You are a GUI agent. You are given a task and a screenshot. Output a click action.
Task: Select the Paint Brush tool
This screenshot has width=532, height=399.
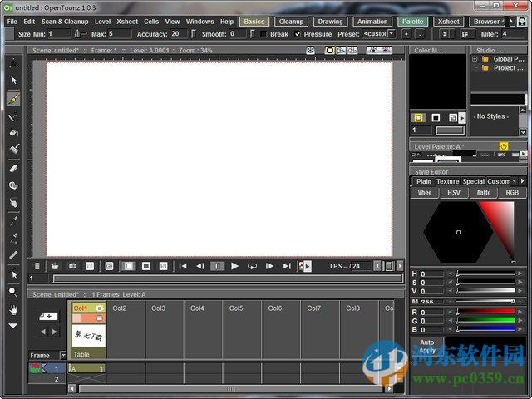[13, 149]
